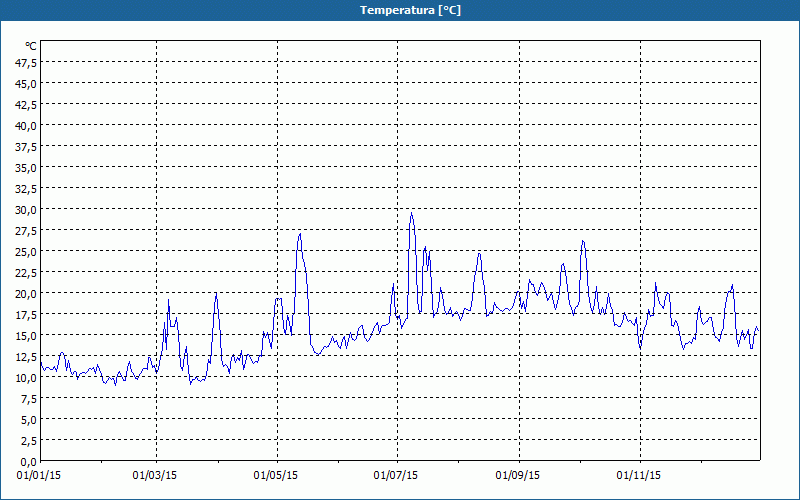The image size is (800, 500).
Task: Click the 01/09/15 date label
Action: (517, 476)
